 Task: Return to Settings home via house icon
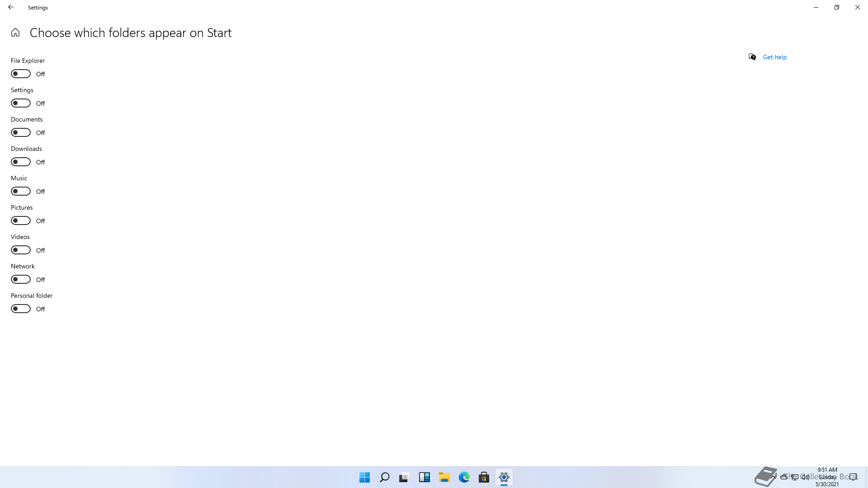15,33
